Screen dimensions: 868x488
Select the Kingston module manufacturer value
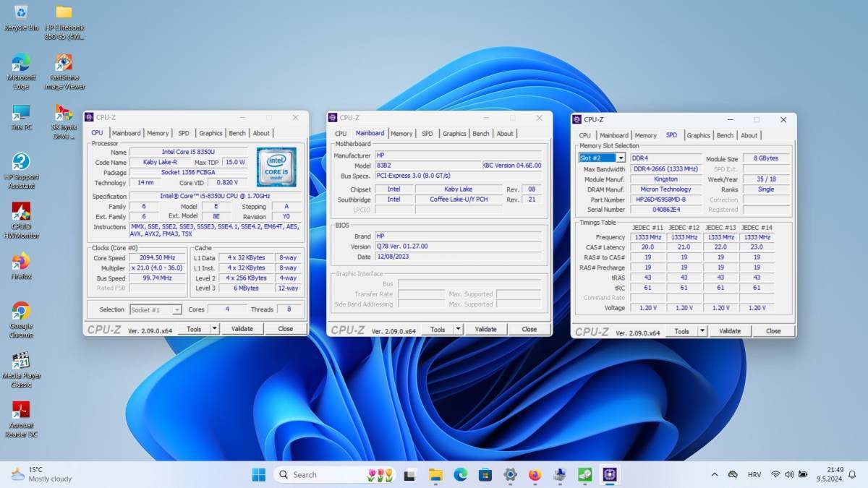pyautogui.click(x=665, y=179)
